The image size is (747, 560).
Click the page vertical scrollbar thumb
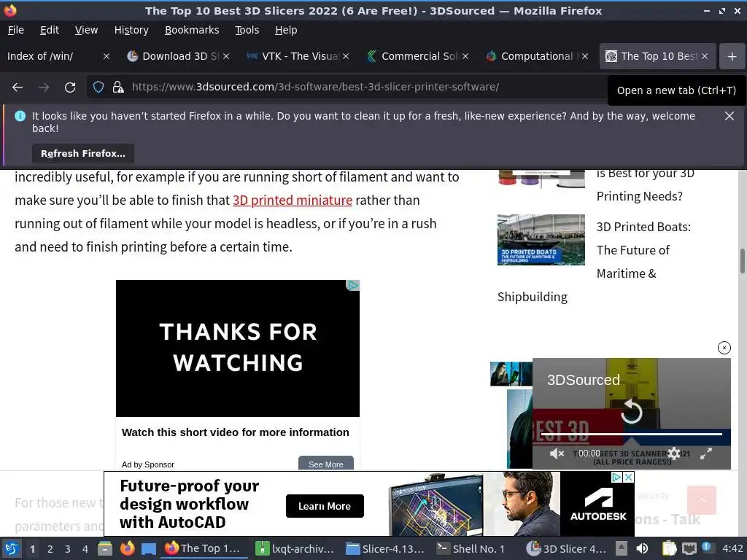tap(742, 261)
